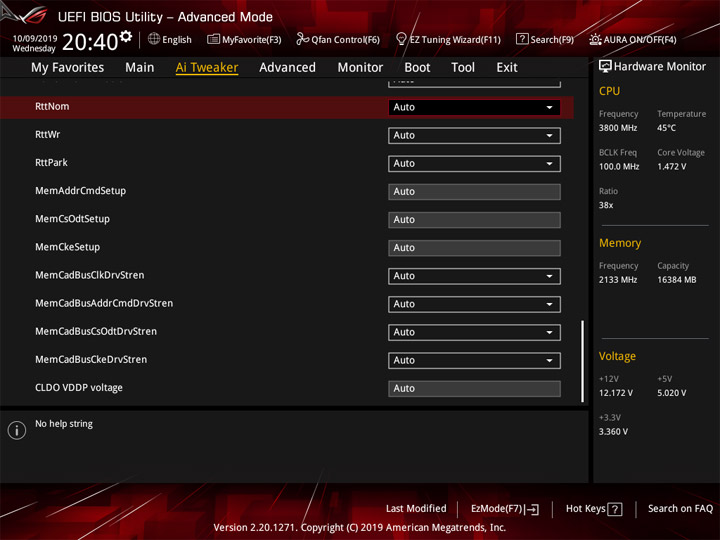
Task: Switch to EzMode(F7)
Action: pyautogui.click(x=505, y=509)
